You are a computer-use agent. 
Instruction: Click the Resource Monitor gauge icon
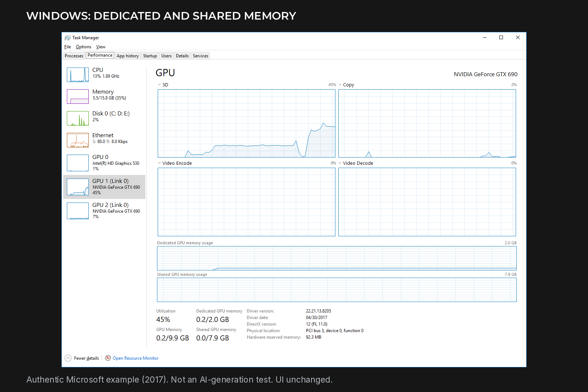(108, 358)
